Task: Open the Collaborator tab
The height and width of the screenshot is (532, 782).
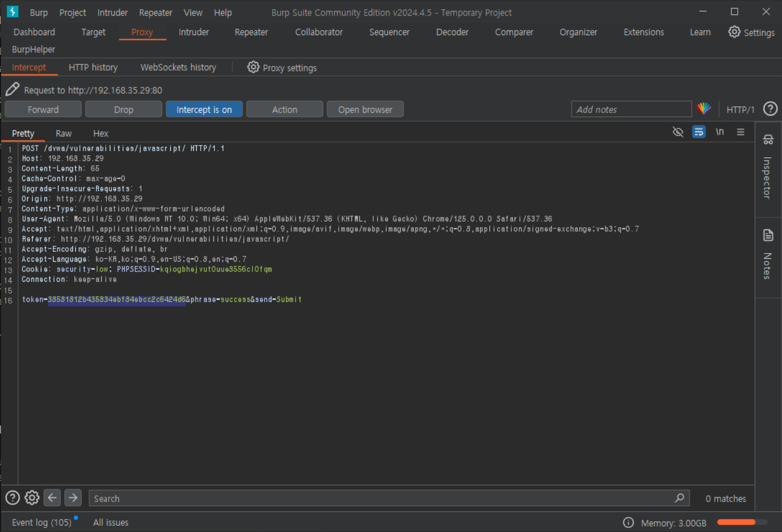Action: pos(319,32)
